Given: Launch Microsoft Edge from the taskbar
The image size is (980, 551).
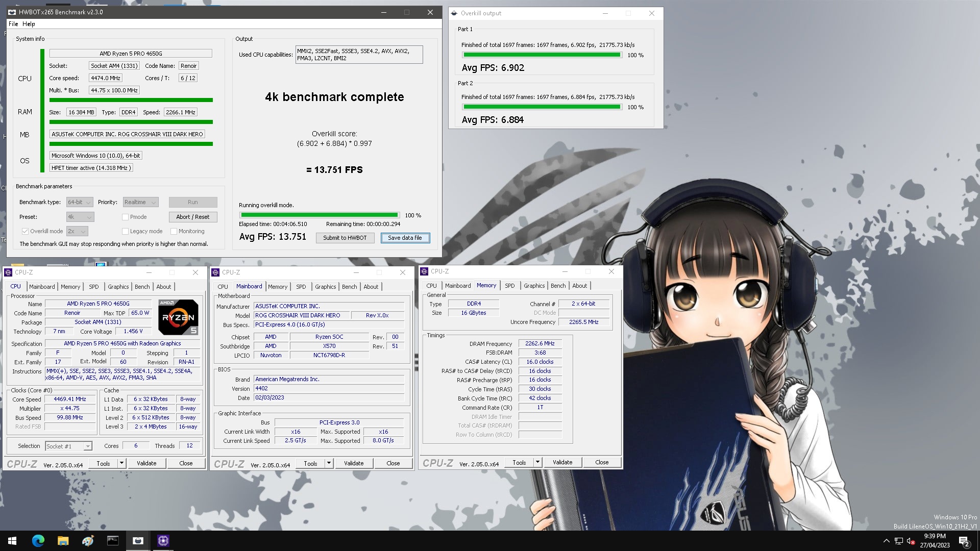Looking at the screenshot, I should tap(38, 540).
